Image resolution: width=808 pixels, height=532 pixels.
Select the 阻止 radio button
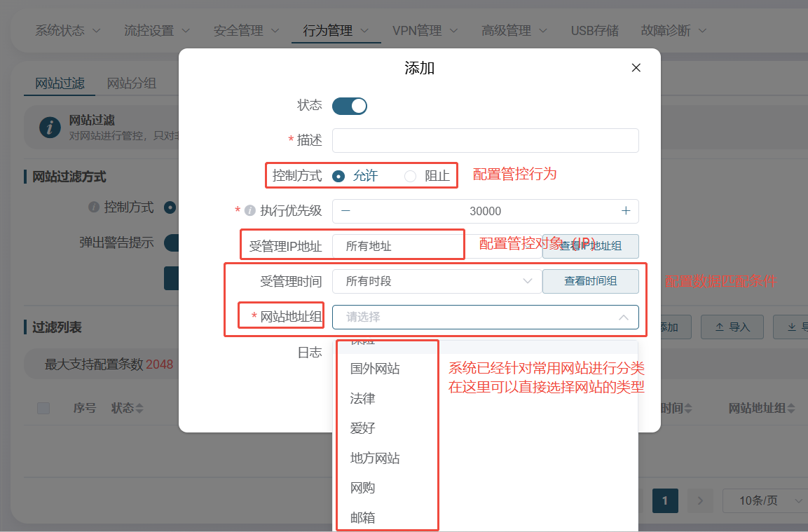click(411, 177)
